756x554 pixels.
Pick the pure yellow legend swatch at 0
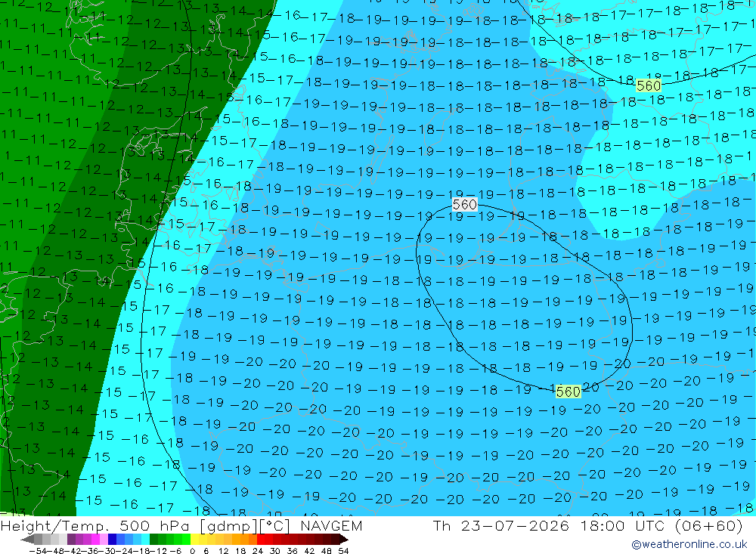pyautogui.click(x=194, y=539)
